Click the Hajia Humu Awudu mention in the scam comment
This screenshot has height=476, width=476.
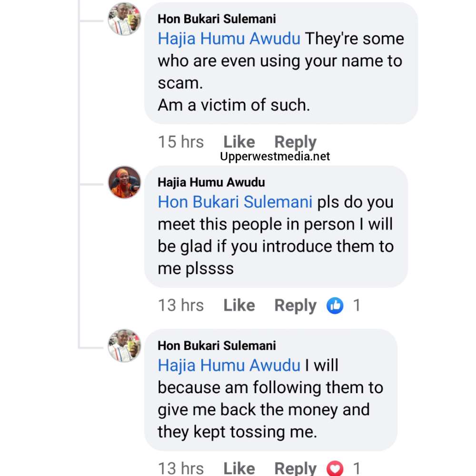[x=229, y=39]
